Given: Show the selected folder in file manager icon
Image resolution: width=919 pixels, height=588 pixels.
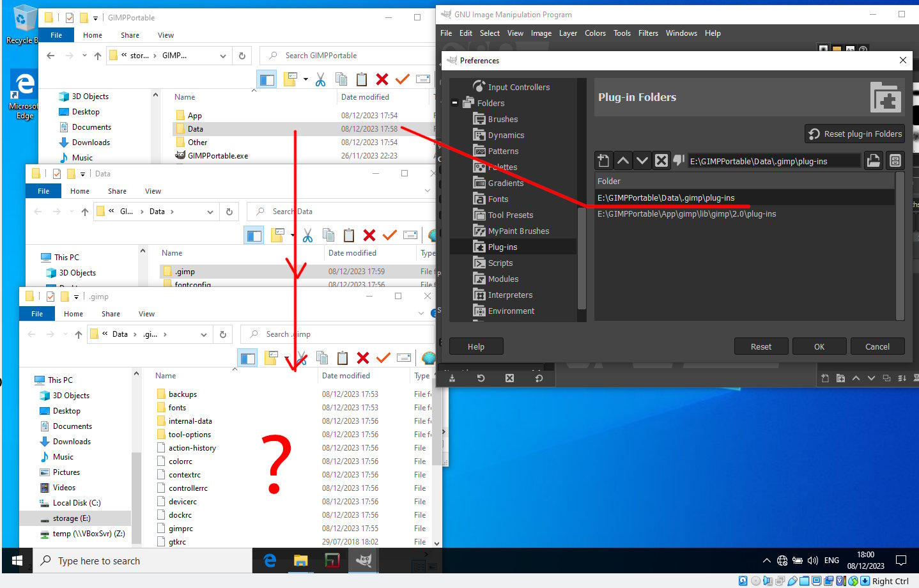Looking at the screenshot, I should 895,160.
